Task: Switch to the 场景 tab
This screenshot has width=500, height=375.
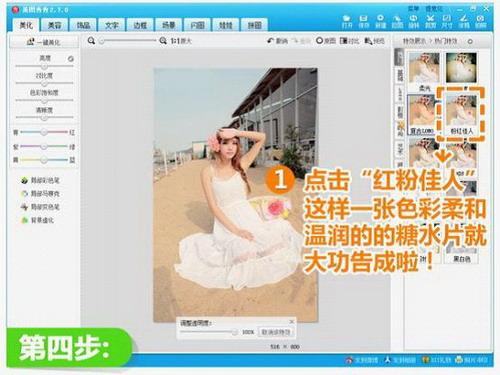Action: pyautogui.click(x=168, y=25)
